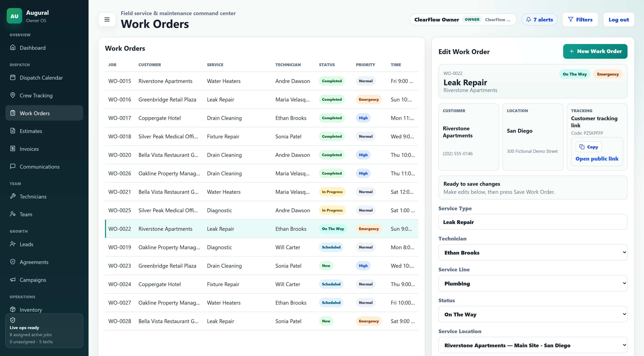644x356 pixels.
Task: Click the Dispatch Calendar calendar icon
Action: click(13, 77)
